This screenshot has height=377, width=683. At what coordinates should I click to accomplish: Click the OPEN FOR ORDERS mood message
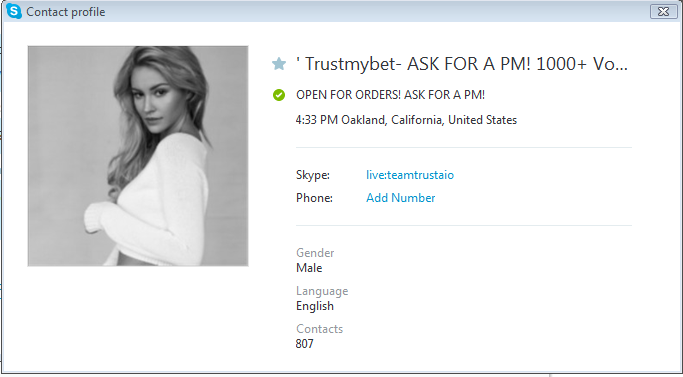click(x=390, y=95)
